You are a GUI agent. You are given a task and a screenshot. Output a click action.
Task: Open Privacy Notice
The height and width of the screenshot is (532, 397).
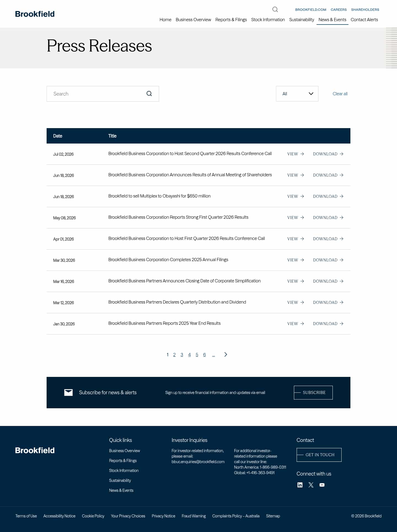point(163,516)
